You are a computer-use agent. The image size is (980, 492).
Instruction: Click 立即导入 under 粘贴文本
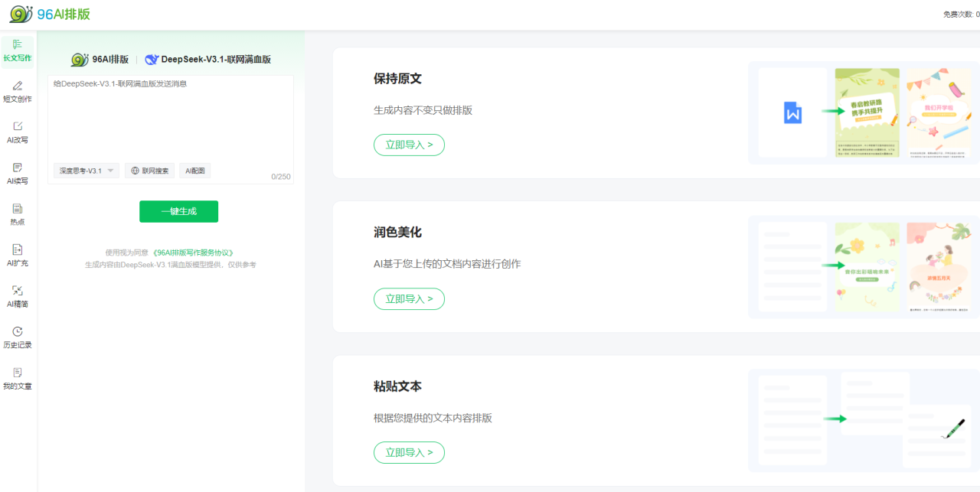pos(409,452)
